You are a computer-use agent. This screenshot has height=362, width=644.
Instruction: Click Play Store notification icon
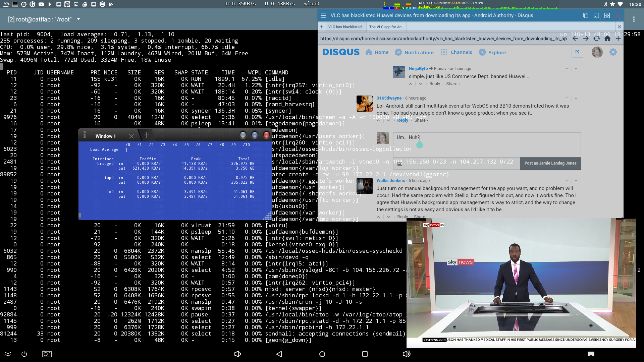111,4
